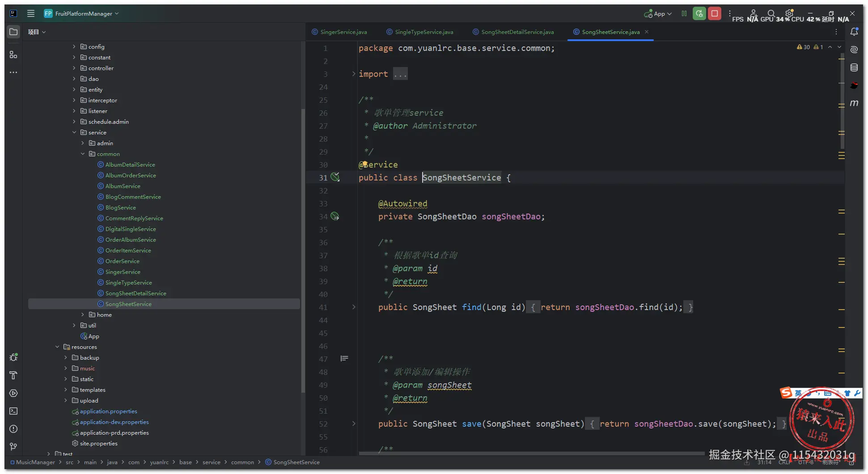The width and height of the screenshot is (868, 474).
Task: Open the Problems tool window
Action: [13, 429]
